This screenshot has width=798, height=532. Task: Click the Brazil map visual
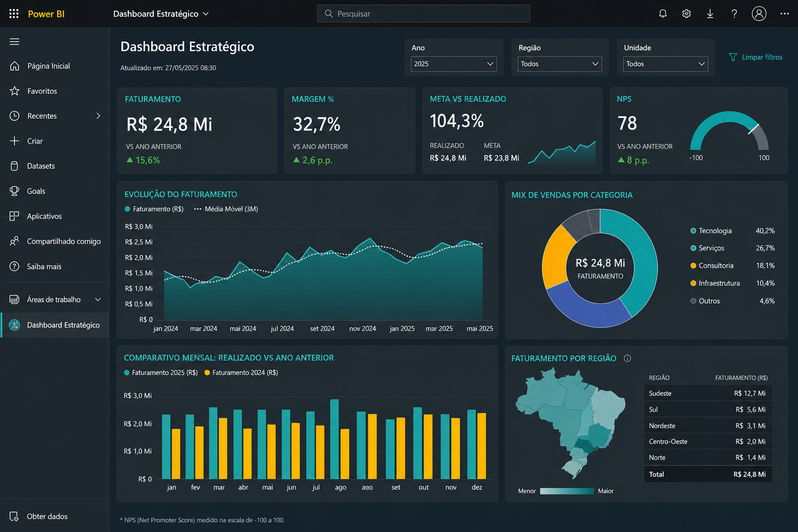click(570, 423)
